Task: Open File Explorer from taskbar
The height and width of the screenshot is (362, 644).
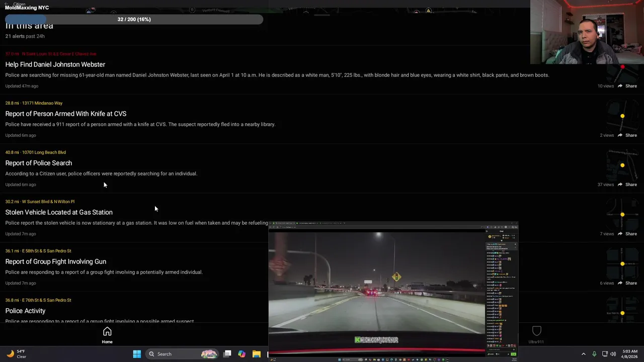Action: (x=257, y=354)
